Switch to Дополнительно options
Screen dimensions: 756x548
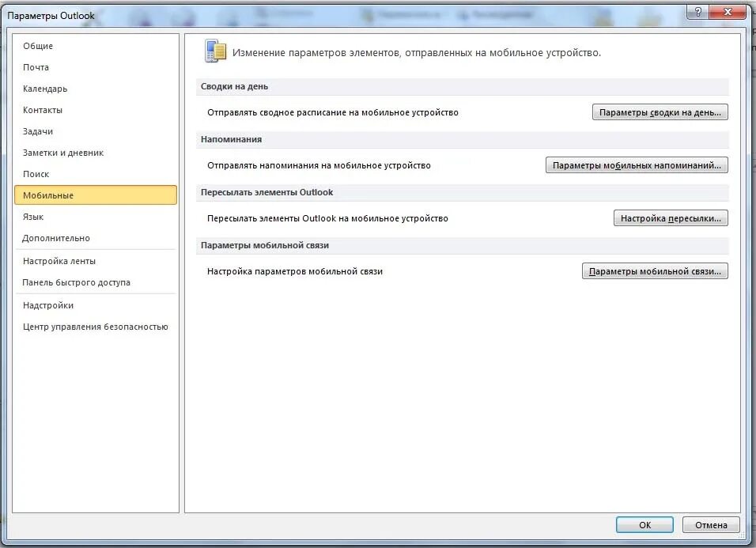point(96,238)
